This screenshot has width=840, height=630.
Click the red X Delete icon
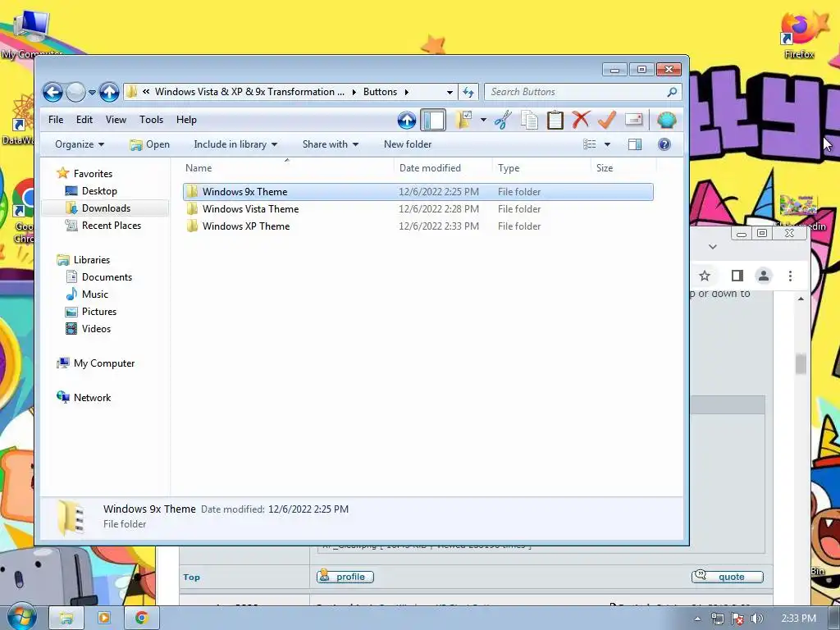581,120
